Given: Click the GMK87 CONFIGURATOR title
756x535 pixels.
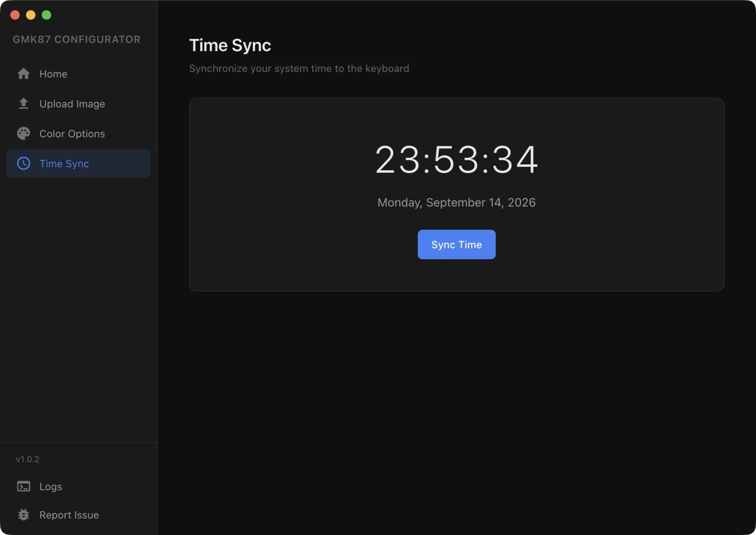Looking at the screenshot, I should tap(77, 39).
